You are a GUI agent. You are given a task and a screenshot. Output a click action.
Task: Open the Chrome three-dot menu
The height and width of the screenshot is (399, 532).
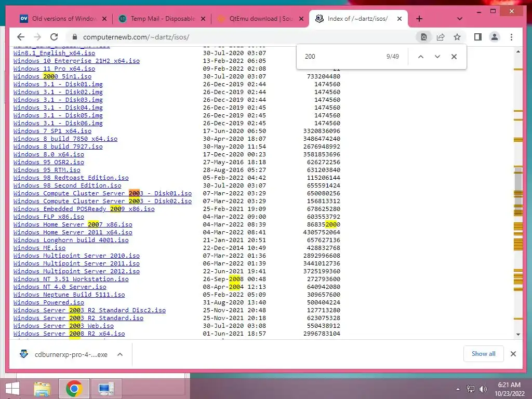tap(511, 37)
